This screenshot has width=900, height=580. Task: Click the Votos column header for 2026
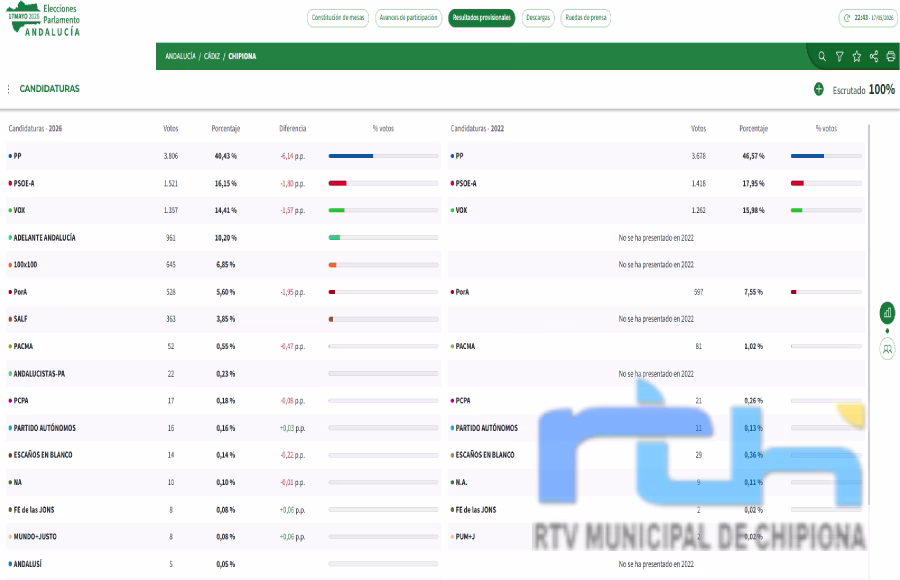(x=170, y=129)
